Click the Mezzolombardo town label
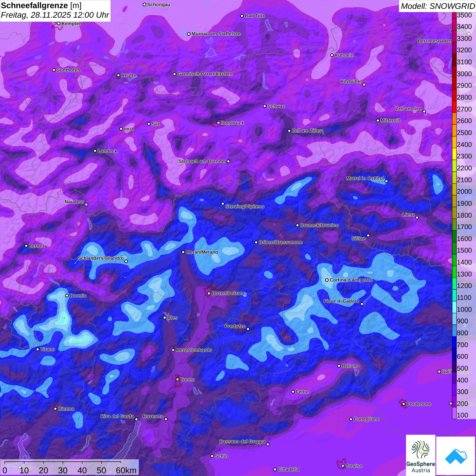The height and width of the screenshot is (476, 476). tap(194, 350)
